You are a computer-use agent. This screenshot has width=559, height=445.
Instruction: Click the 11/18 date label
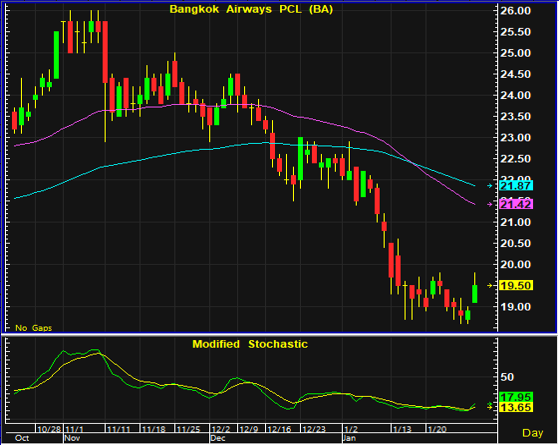[x=154, y=429]
